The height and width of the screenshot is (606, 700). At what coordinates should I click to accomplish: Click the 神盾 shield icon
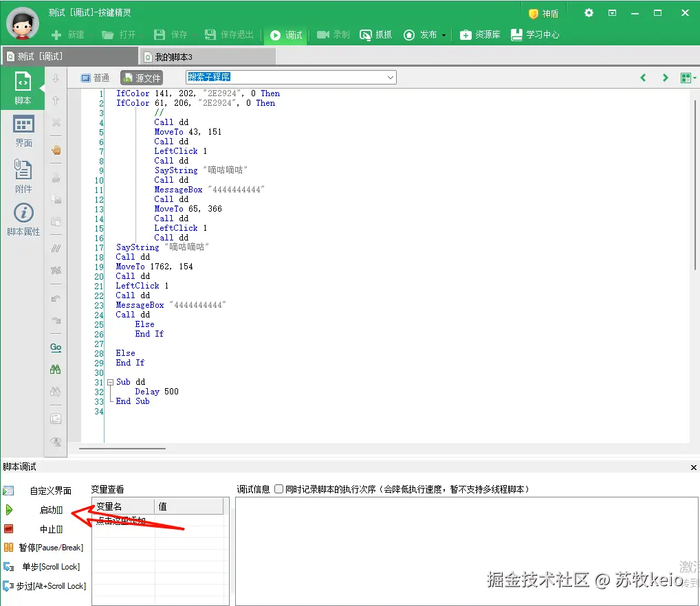point(533,14)
